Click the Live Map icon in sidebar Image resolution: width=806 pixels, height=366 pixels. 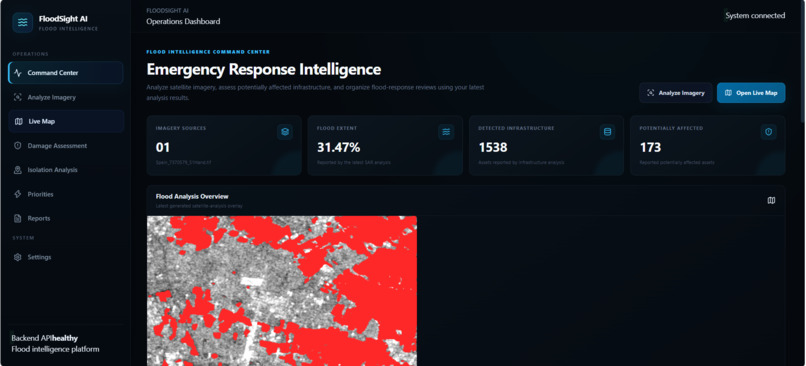coord(19,121)
